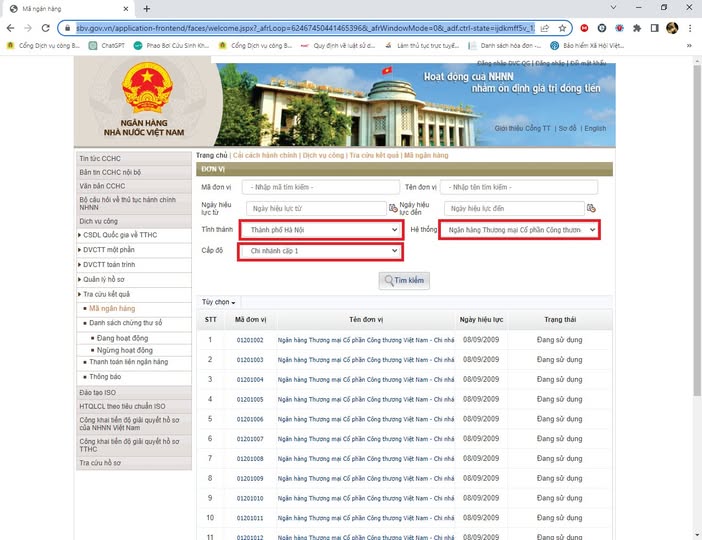Open 'Tỉnh thành' dropdown showing Hà Nội

[323, 230]
